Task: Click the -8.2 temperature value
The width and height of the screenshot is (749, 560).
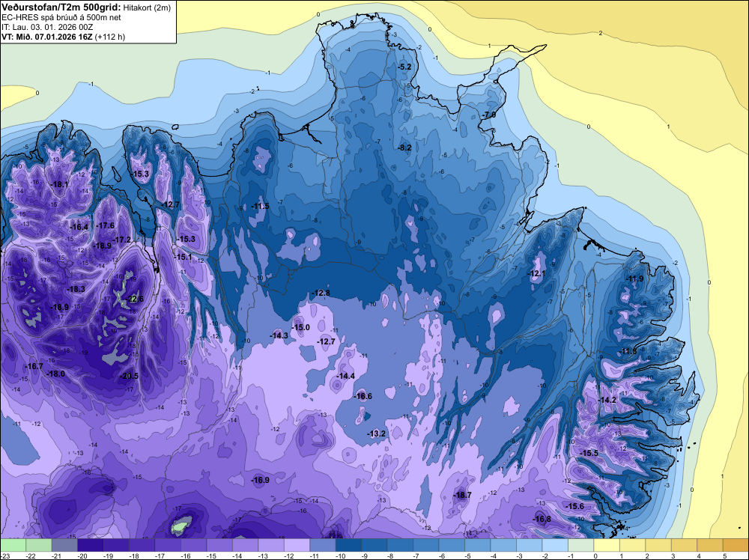Action: (404, 147)
